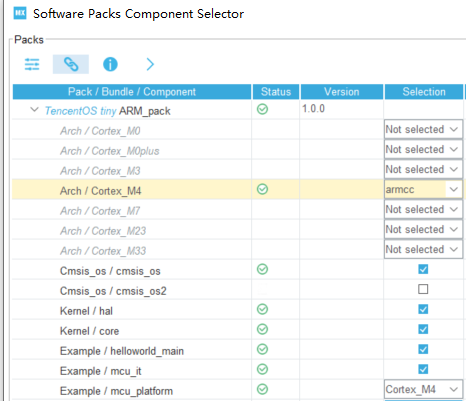The height and width of the screenshot is (401, 466).
Task: Uncheck the Kernel / hal checkbox
Action: pyautogui.click(x=423, y=309)
